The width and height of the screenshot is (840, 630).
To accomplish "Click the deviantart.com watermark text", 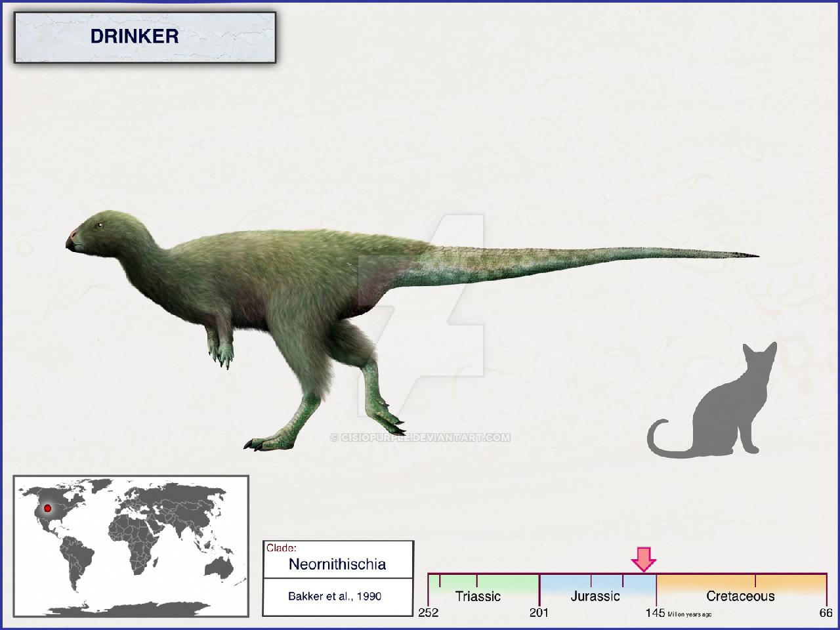I will (x=421, y=437).
